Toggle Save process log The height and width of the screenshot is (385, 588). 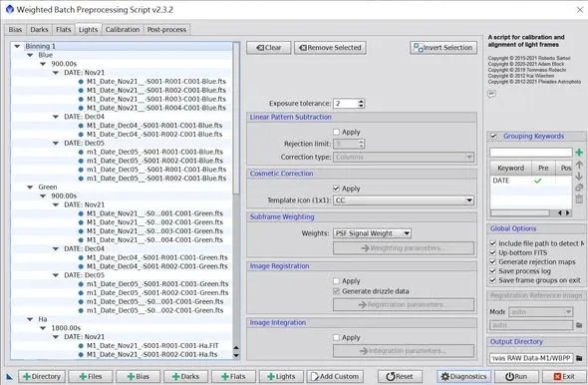coord(492,271)
